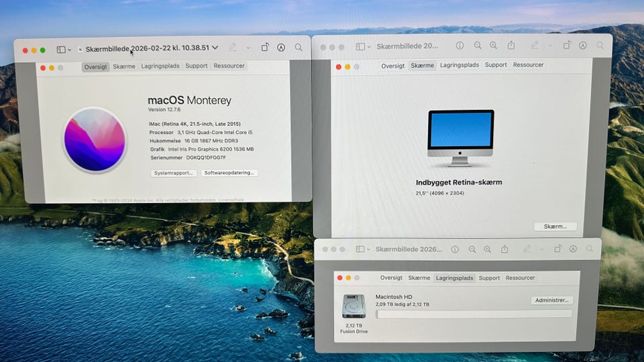Select the Ressourcer tab in the top-right window
The width and height of the screenshot is (644, 362).
click(x=528, y=65)
